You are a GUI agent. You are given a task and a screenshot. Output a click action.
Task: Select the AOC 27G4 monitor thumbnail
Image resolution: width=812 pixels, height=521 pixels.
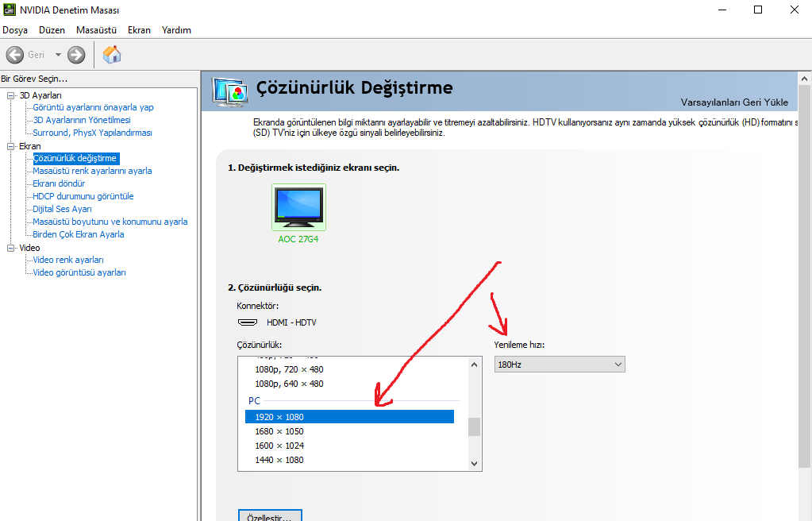pos(298,207)
